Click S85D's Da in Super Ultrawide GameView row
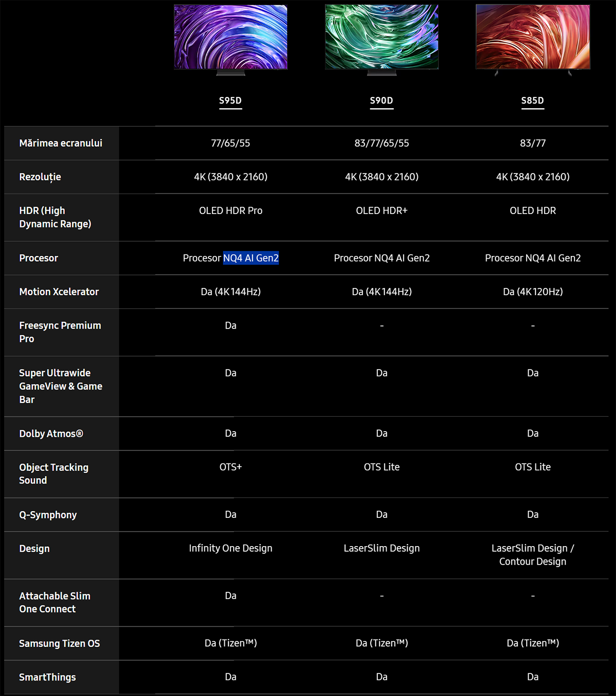 coord(533,373)
